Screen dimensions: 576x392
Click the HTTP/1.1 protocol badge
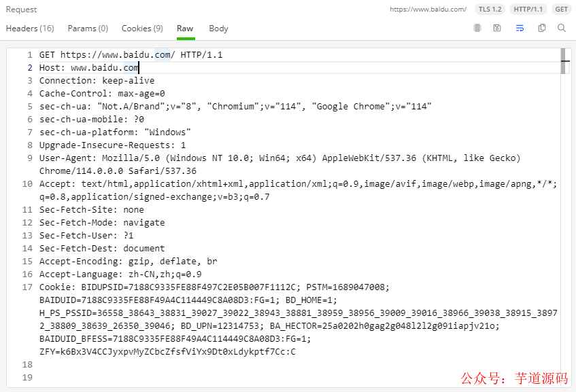(x=528, y=10)
